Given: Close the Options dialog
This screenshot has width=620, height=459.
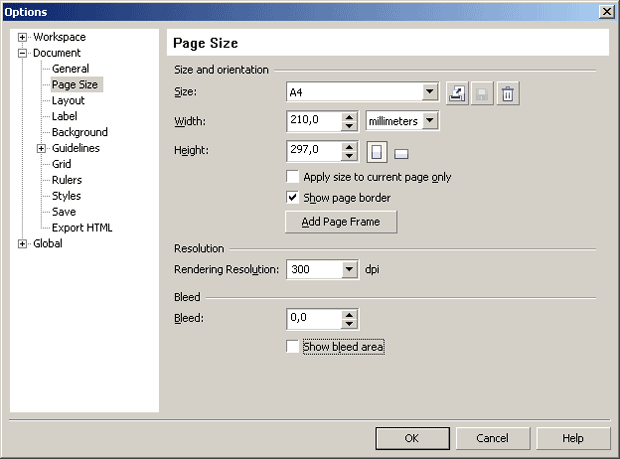Looking at the screenshot, I should 607,11.
